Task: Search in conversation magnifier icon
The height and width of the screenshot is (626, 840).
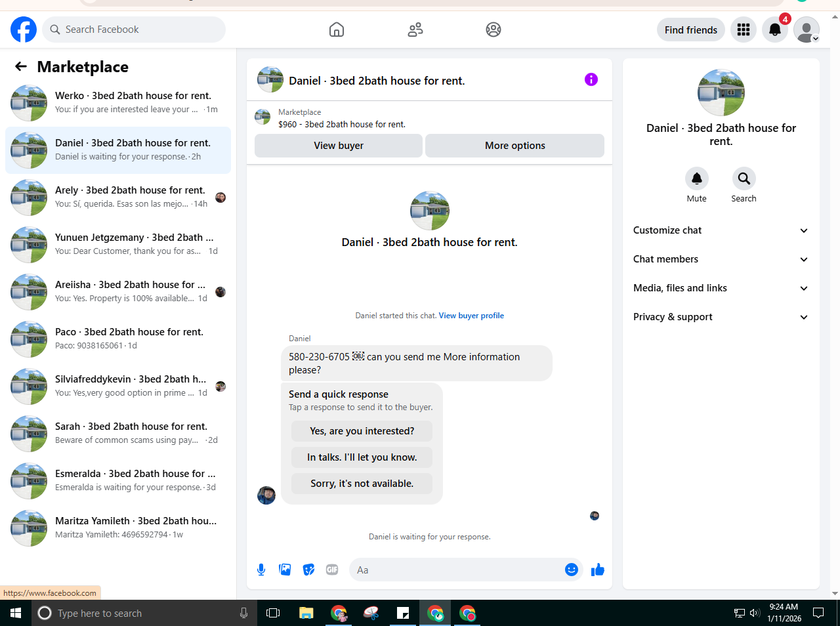Action: tap(744, 178)
